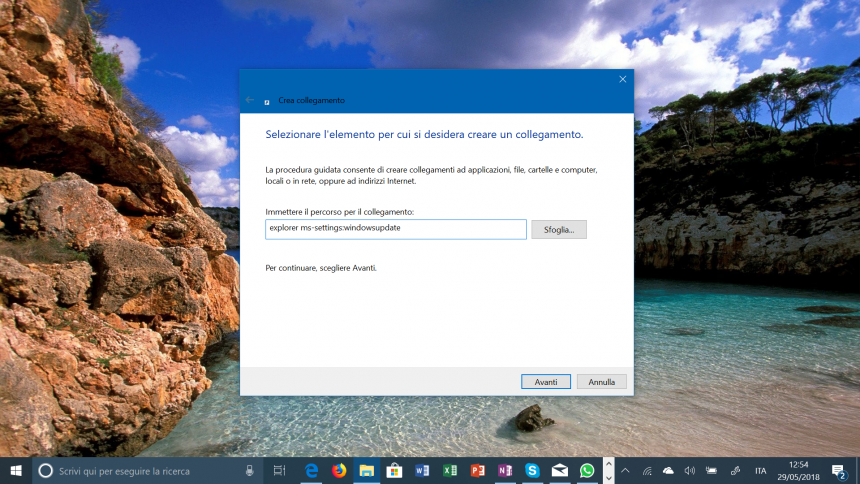Open the volume speaker tray icon
Image resolution: width=860 pixels, height=484 pixels.
(x=689, y=471)
